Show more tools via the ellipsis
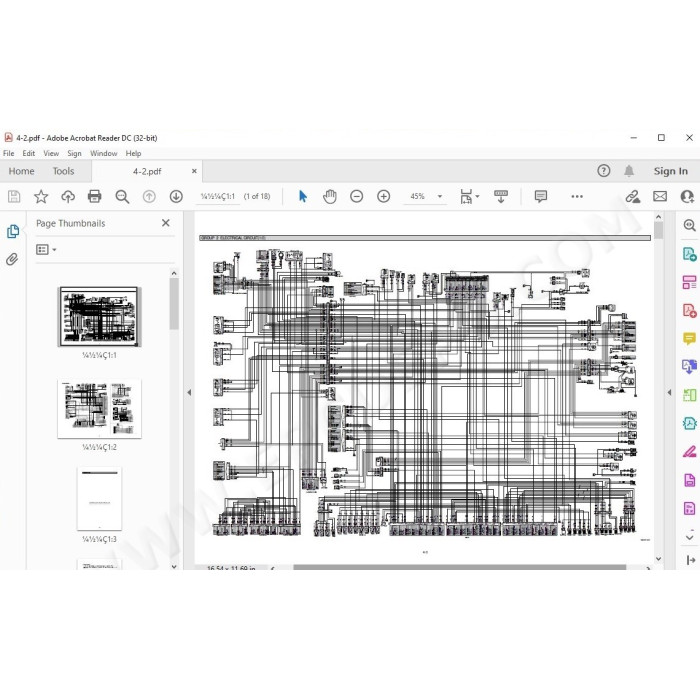The height and width of the screenshot is (700, 700). pos(577,196)
